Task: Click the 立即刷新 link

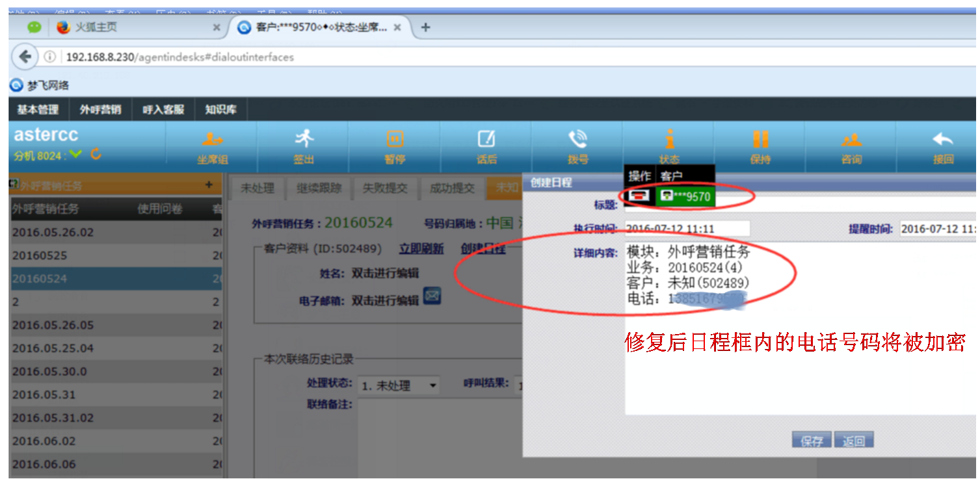Action: [421, 249]
